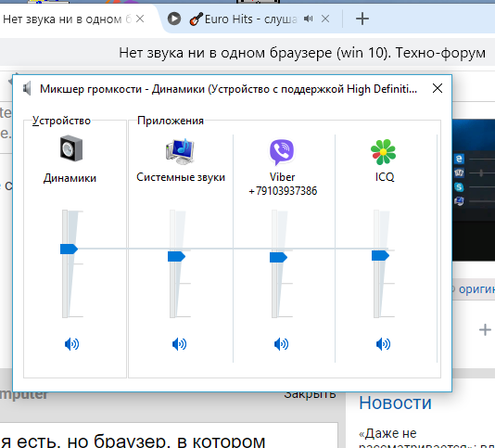Viewport: 495px width, 448px height.
Task: Click the guitar favicon of the Euro Hits tab
Action: (x=196, y=19)
